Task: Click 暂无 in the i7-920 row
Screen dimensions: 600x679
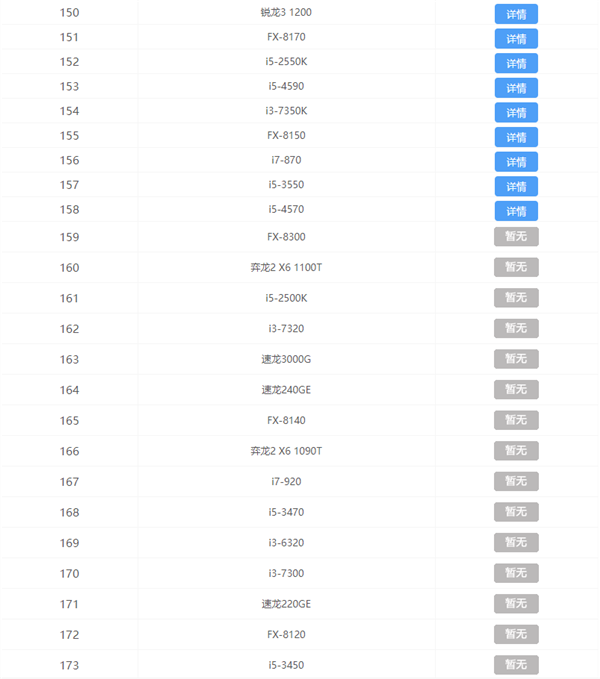Action: (516, 481)
